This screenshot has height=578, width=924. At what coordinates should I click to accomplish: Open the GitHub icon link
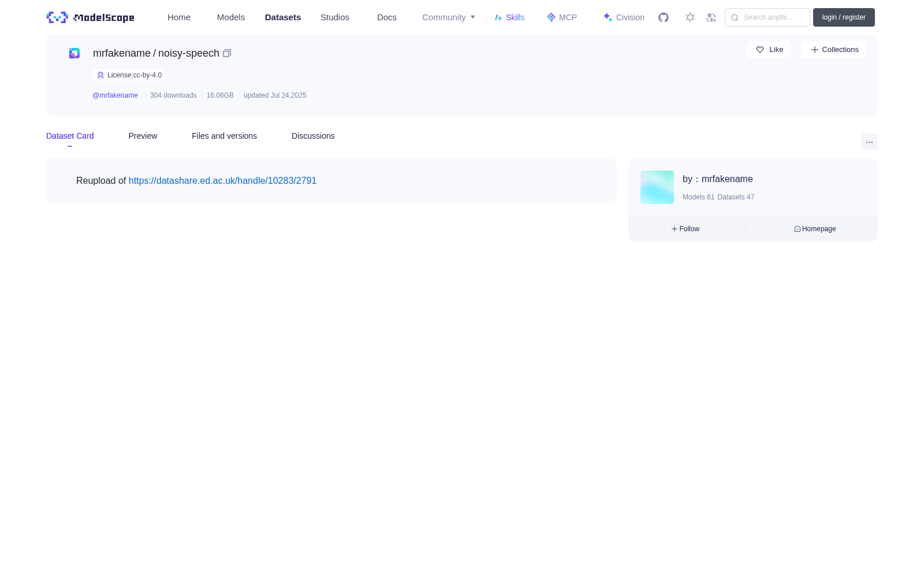(x=664, y=17)
